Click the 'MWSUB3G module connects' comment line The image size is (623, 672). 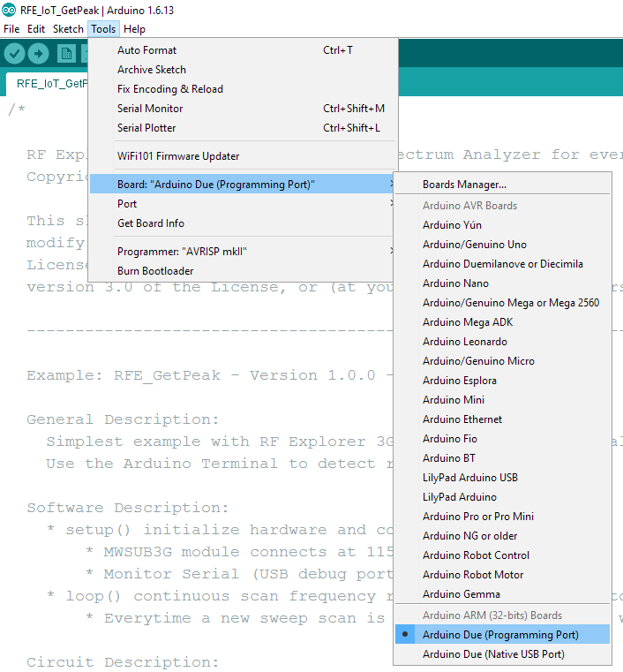point(240,552)
